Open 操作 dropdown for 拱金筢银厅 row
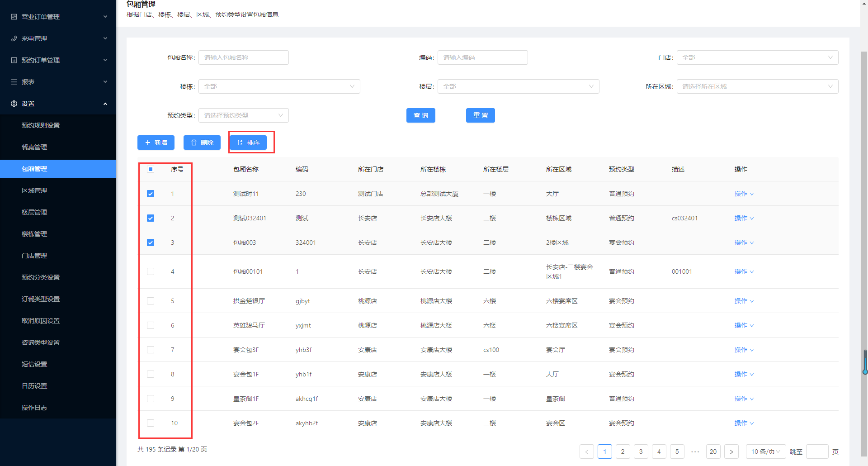The width and height of the screenshot is (868, 466). pos(744,301)
